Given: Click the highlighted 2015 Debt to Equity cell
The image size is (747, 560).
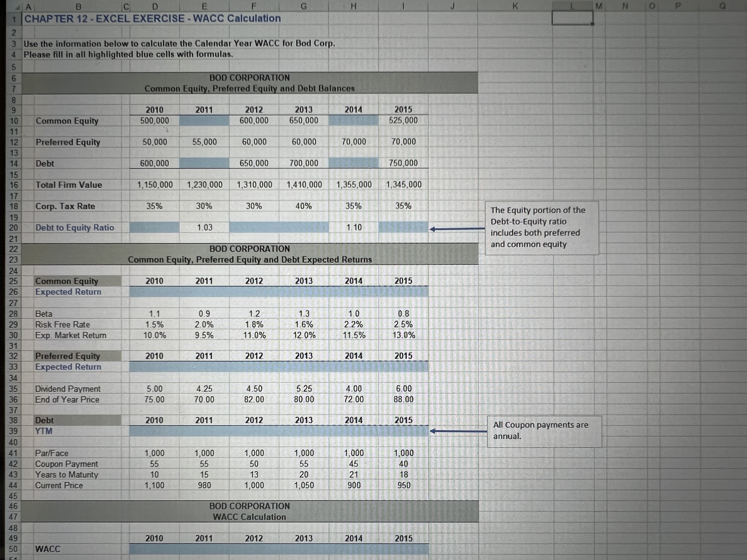Looking at the screenshot, I should click(x=404, y=228).
